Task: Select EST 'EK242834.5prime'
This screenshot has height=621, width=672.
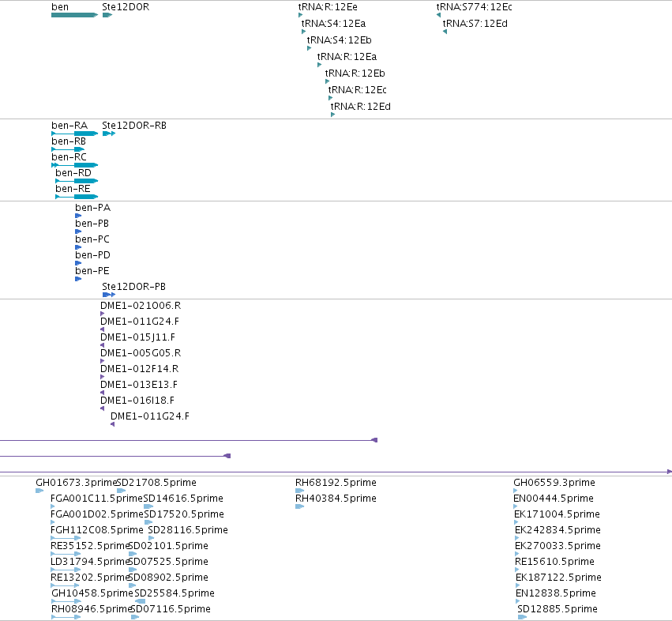Action: [557, 530]
